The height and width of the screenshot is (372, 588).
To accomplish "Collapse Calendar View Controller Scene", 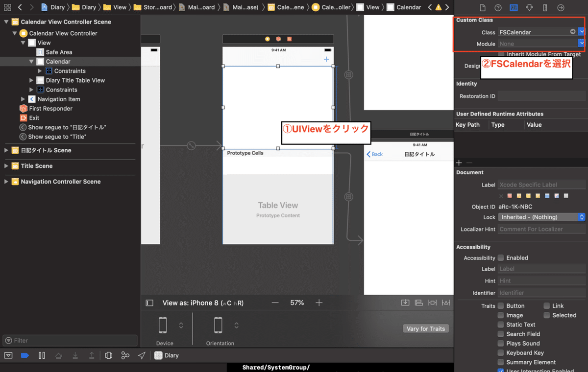I will [6, 22].
